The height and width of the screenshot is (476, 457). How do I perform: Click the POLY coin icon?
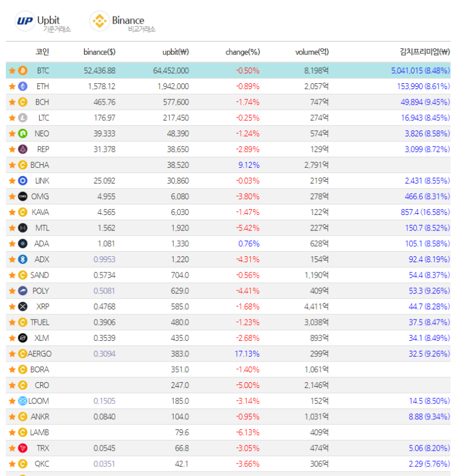click(23, 291)
